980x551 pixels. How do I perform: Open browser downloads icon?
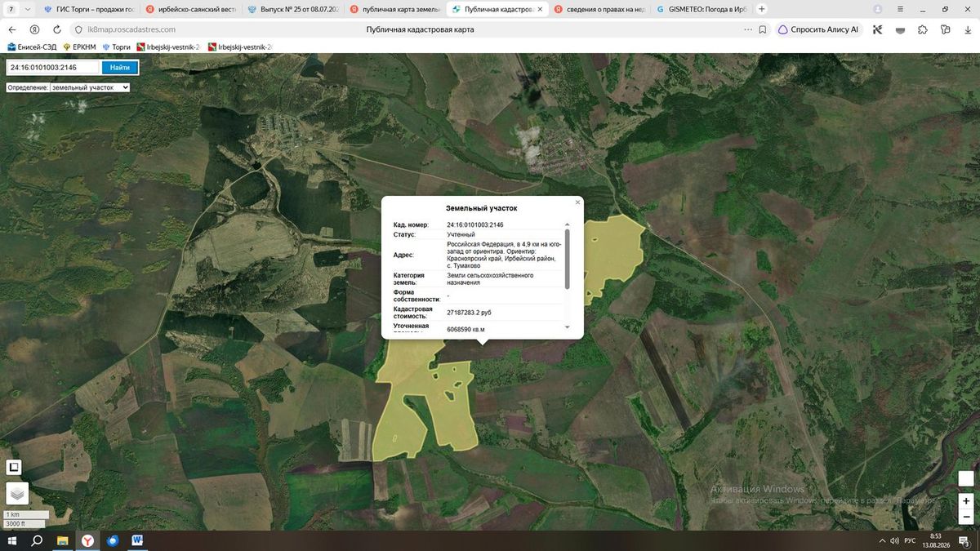967,29
